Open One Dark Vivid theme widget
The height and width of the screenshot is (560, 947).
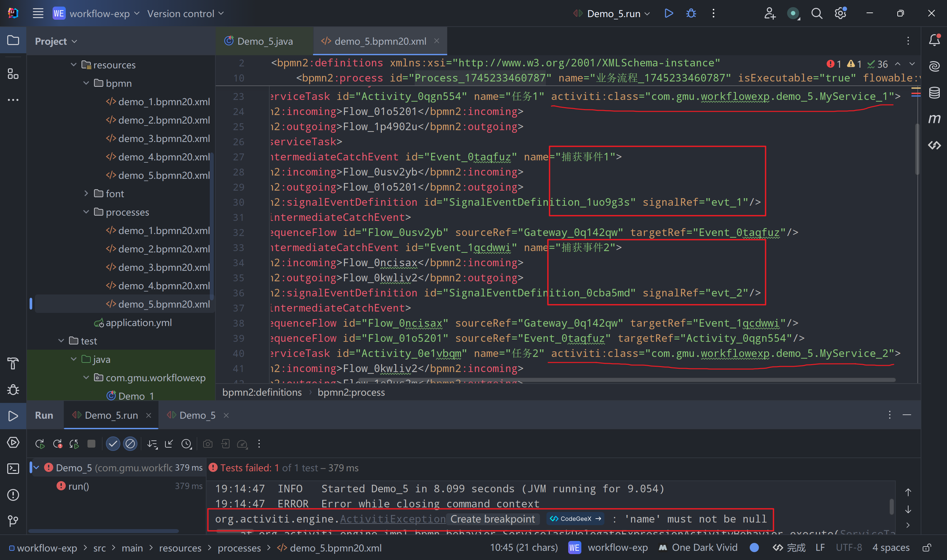(698, 548)
